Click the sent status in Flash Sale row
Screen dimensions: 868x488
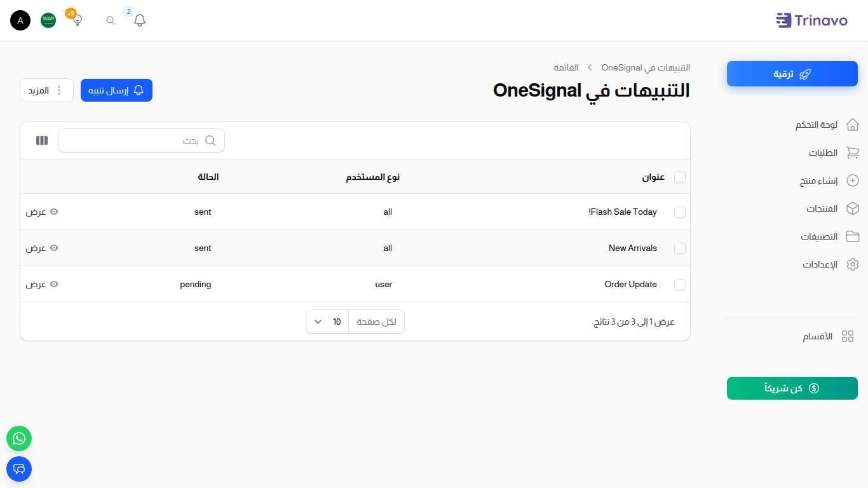pyautogui.click(x=203, y=212)
